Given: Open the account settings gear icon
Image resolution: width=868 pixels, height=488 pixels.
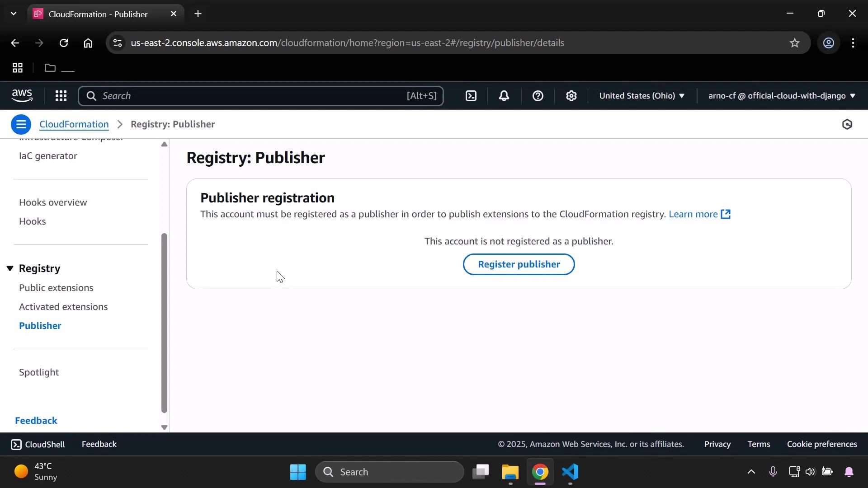Looking at the screenshot, I should tap(571, 96).
